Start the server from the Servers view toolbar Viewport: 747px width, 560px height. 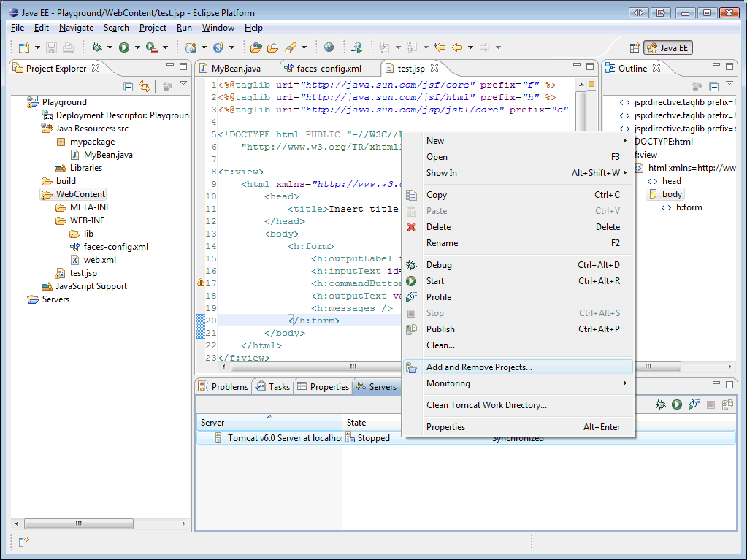tap(677, 404)
